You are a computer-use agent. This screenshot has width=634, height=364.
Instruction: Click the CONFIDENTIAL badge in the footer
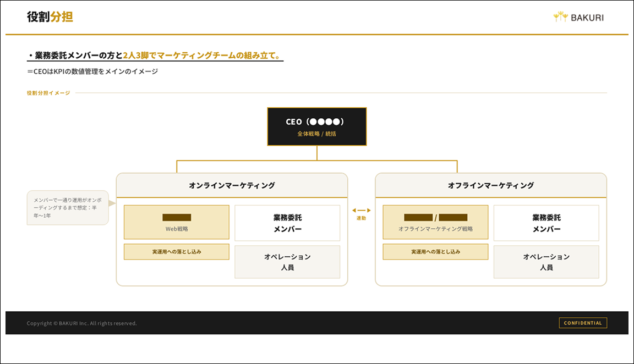pyautogui.click(x=583, y=323)
